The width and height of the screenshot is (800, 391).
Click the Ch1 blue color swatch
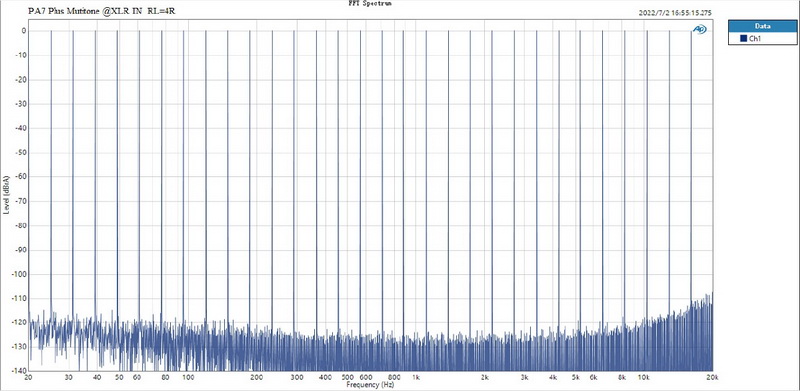pos(743,39)
